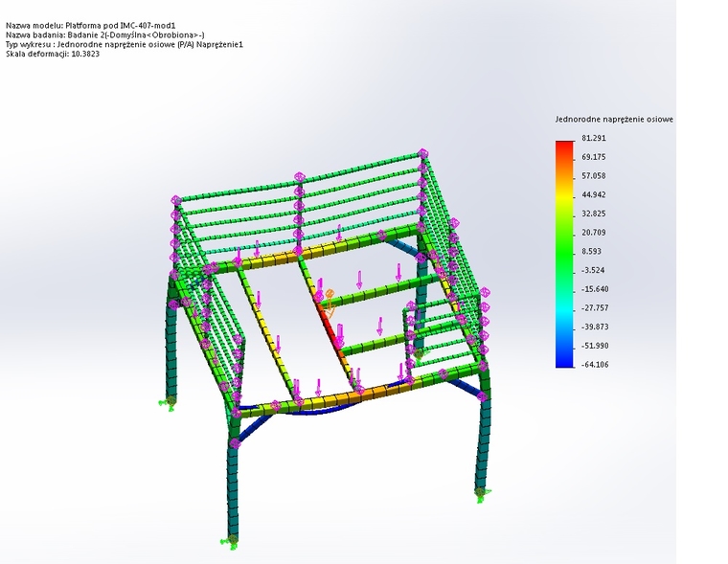Image resolution: width=728 pixels, height=564 pixels.
Task: Click legend value 8.593
Action: click(592, 251)
